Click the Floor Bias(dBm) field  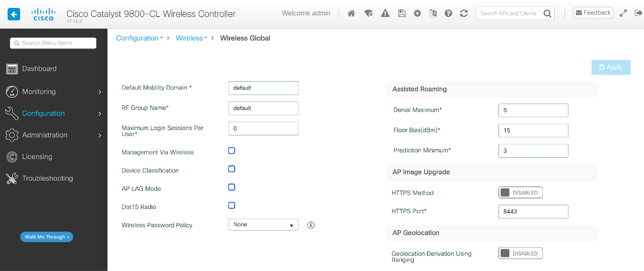point(533,130)
